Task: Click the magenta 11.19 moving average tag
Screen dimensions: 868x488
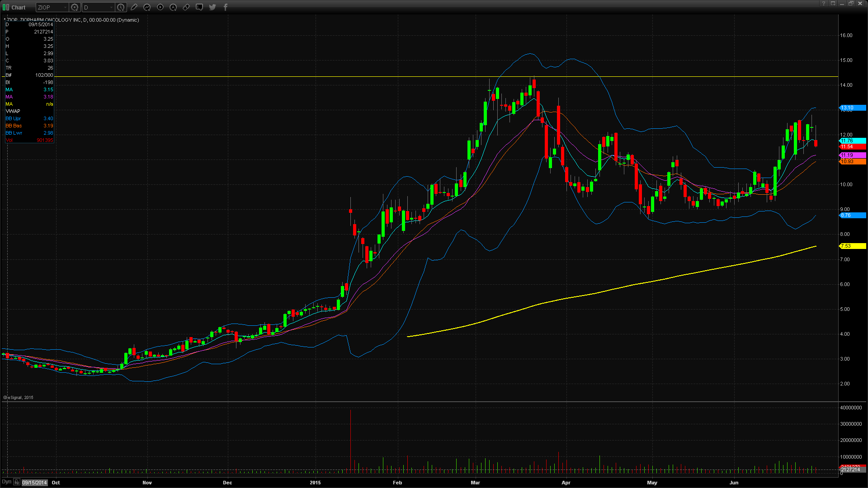Action: click(x=853, y=155)
